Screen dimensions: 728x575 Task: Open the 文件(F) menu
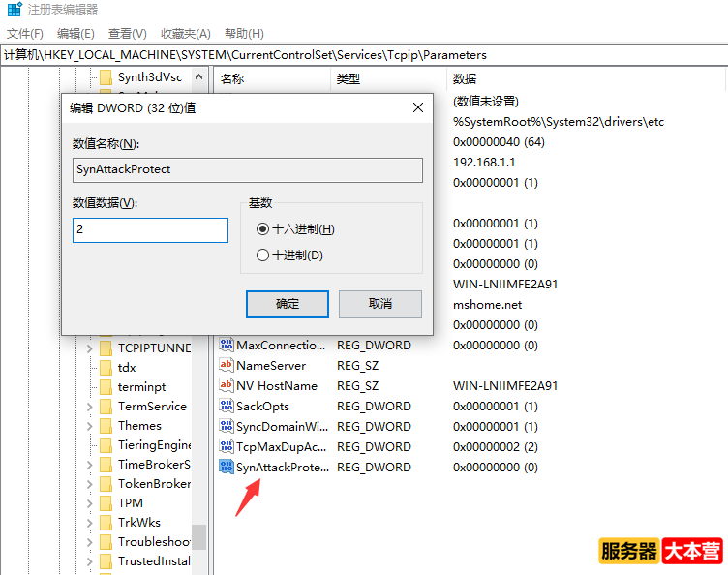(x=24, y=34)
